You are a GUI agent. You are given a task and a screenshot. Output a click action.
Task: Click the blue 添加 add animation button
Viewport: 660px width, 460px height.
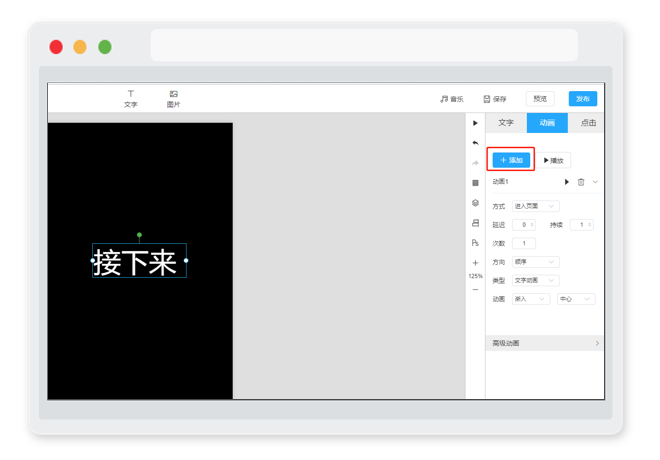click(x=511, y=160)
